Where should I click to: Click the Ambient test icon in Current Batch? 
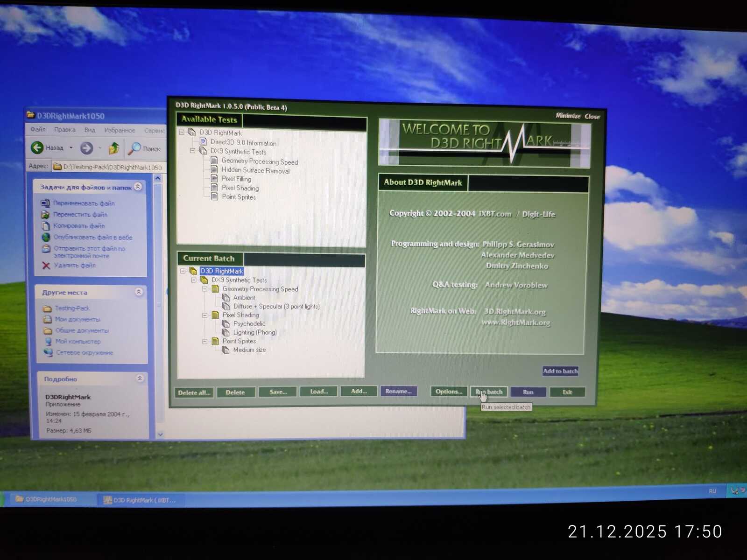click(226, 297)
